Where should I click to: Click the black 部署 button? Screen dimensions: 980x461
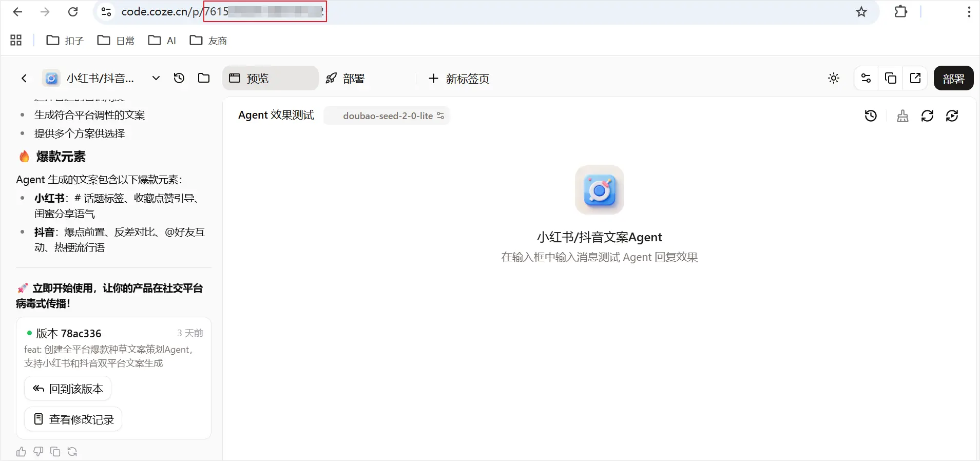(x=954, y=79)
